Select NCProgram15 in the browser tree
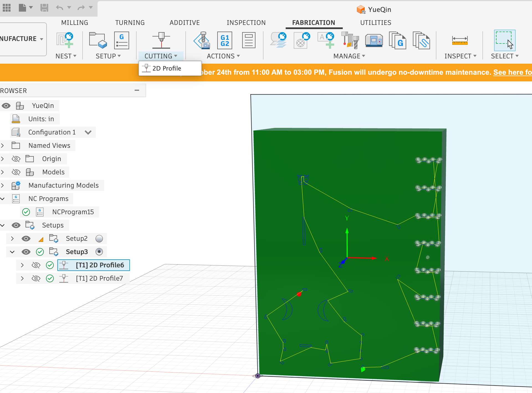Viewport: 532px width, 393px height. click(x=73, y=212)
